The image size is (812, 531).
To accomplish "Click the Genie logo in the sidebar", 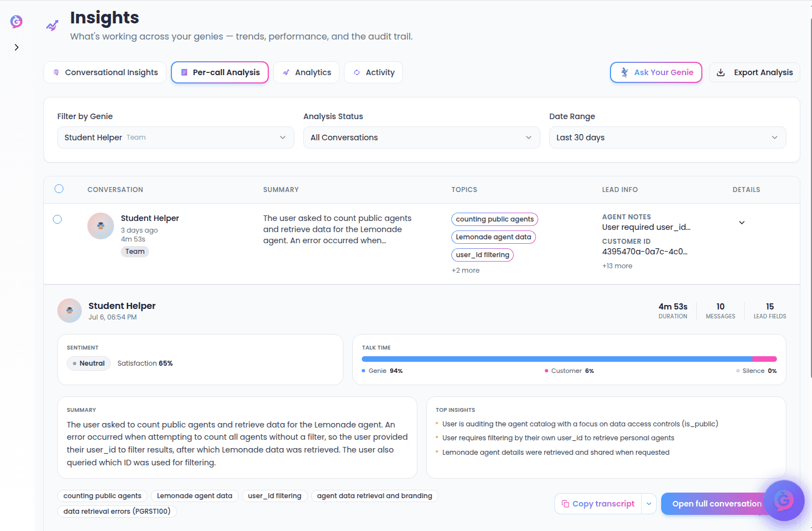I will click(17, 21).
